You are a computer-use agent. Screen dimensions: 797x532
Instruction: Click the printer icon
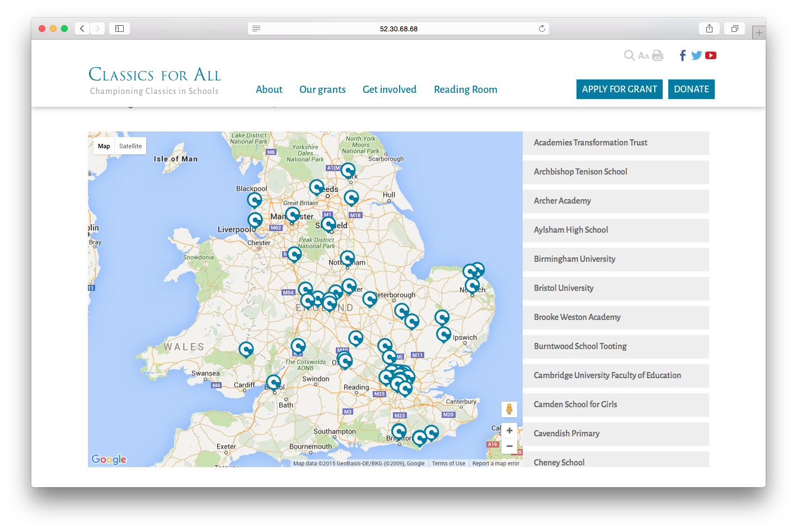point(658,55)
